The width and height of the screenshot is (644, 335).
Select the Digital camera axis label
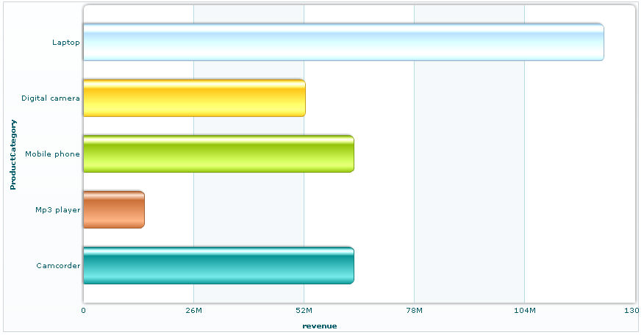(50, 98)
